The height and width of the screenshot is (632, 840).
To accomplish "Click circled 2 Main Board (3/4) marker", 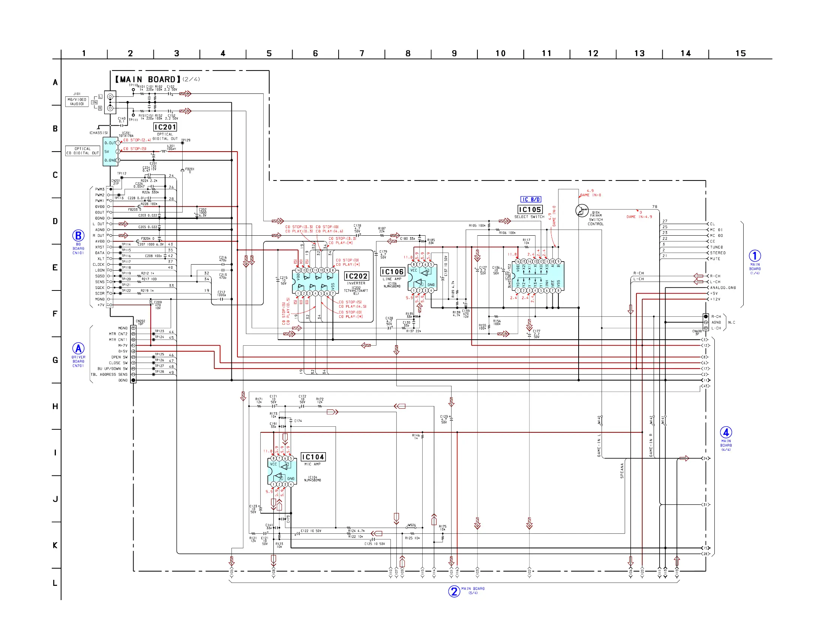I will (x=454, y=591).
